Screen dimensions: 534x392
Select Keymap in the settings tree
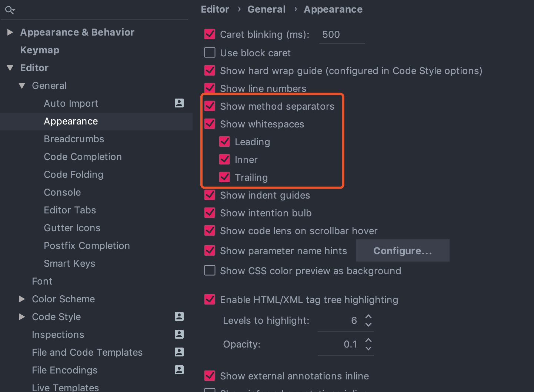(x=40, y=50)
